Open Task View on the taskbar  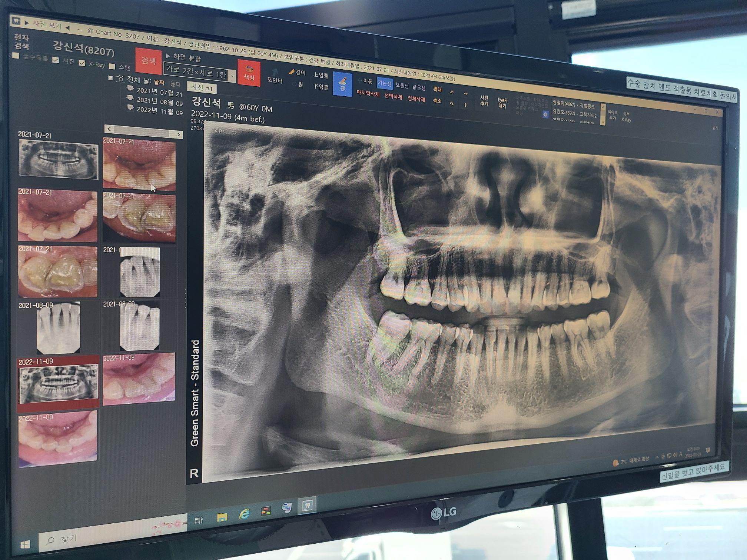coord(199,520)
